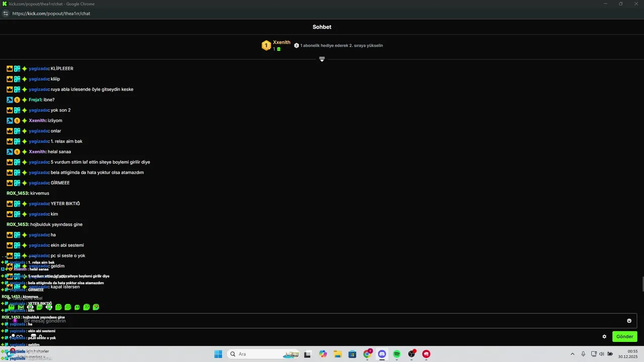Open chat settings gear next to Gönder
The height and width of the screenshot is (362, 644).
[x=604, y=336]
